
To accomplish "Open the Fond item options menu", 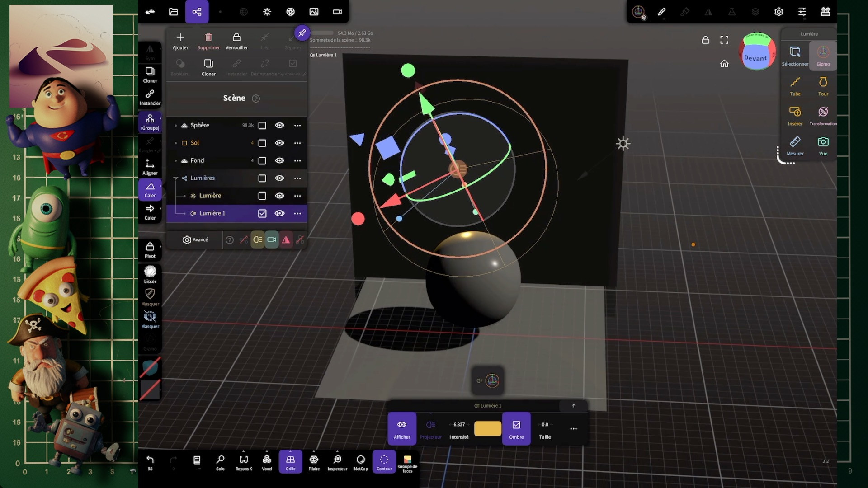I will point(297,160).
